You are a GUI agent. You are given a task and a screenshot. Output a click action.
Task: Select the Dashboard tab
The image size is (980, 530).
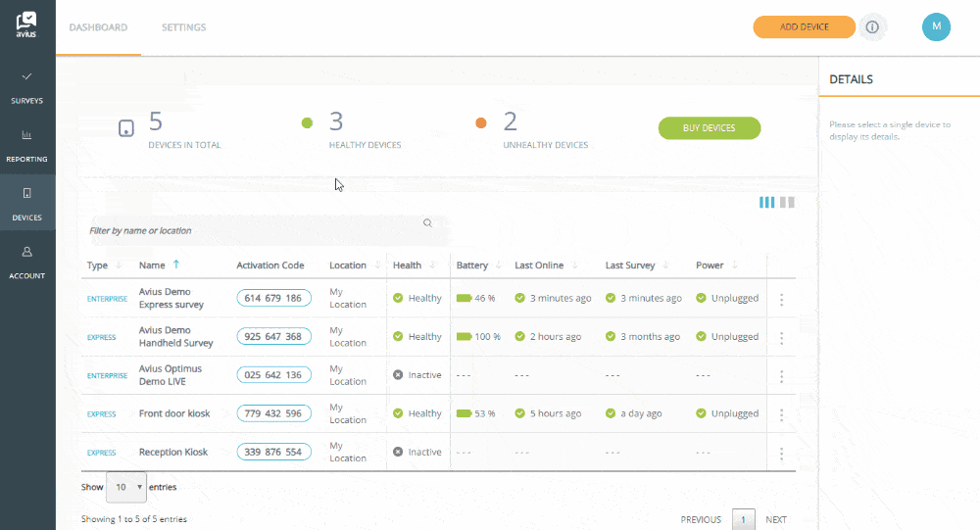click(98, 27)
